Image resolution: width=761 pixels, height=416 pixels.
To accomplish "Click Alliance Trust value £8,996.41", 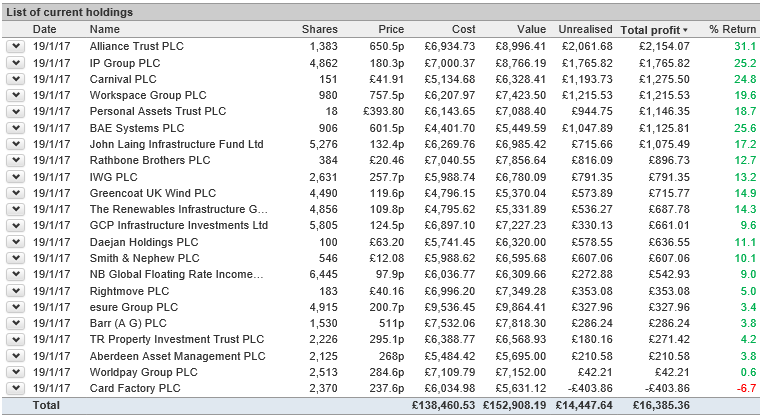I will pos(521,47).
